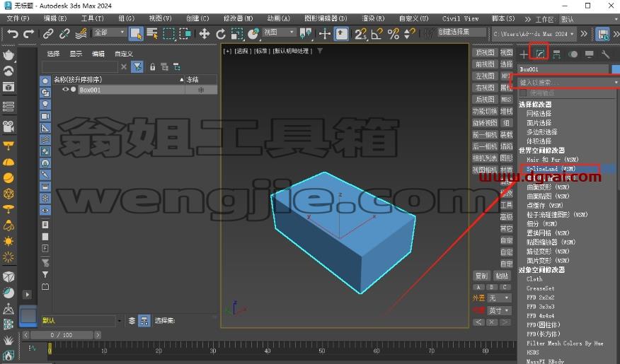Click the Rectangular Selection Region icon
The height and width of the screenshot is (364, 620).
[x=169, y=34]
